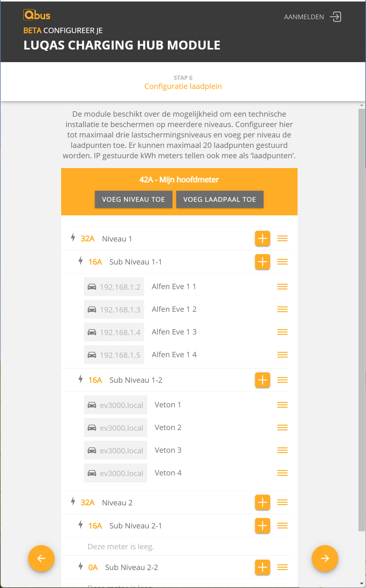Click the Alfen Eve 1 1 name

174,286
